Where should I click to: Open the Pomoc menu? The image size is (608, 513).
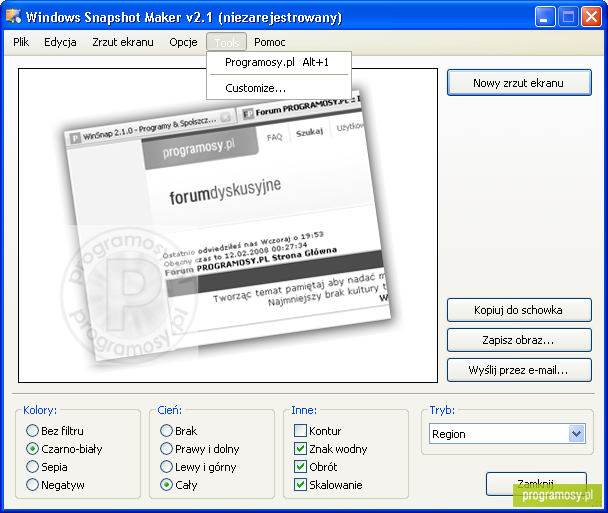pyautogui.click(x=269, y=42)
